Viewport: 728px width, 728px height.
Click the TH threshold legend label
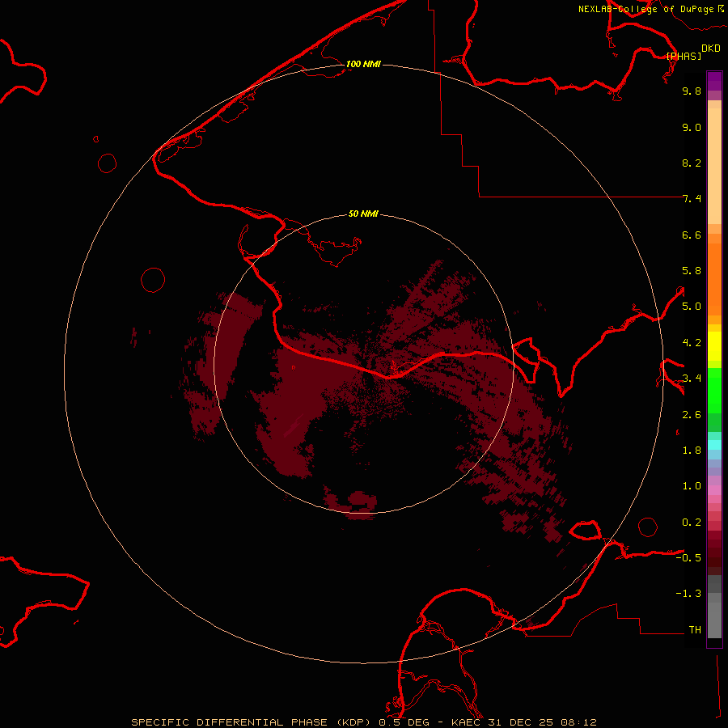point(695,630)
